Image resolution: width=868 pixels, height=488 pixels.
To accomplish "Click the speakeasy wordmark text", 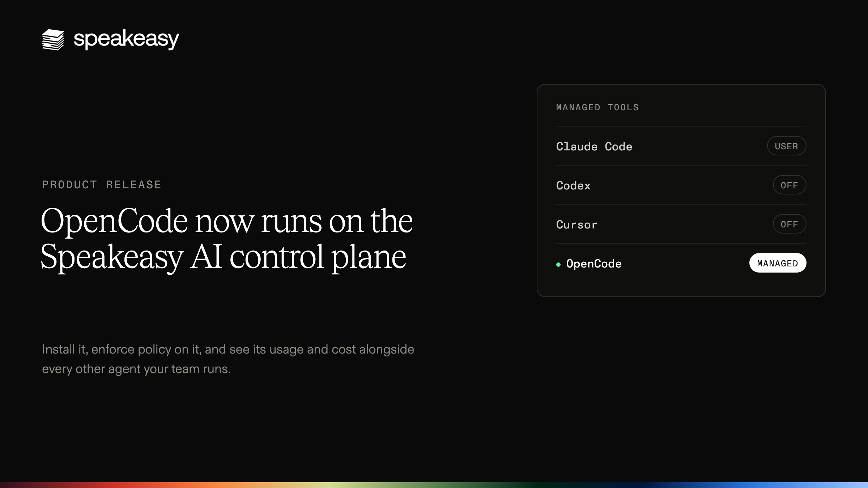I will click(126, 39).
